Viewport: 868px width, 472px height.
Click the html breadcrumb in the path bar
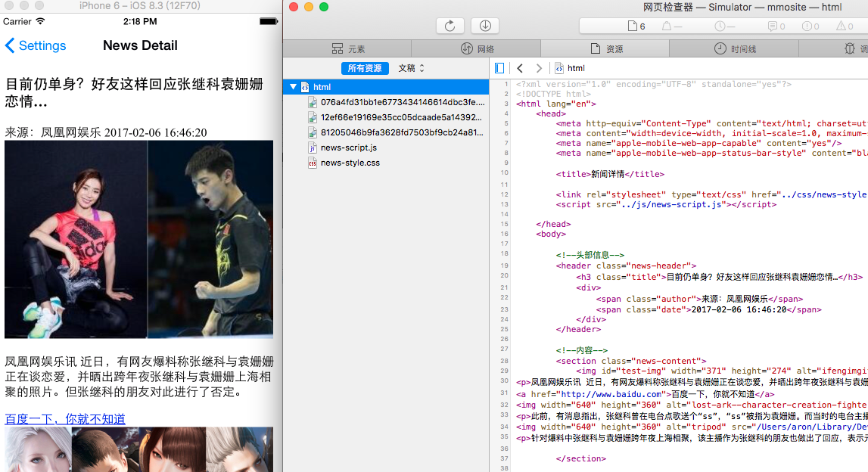click(570, 68)
